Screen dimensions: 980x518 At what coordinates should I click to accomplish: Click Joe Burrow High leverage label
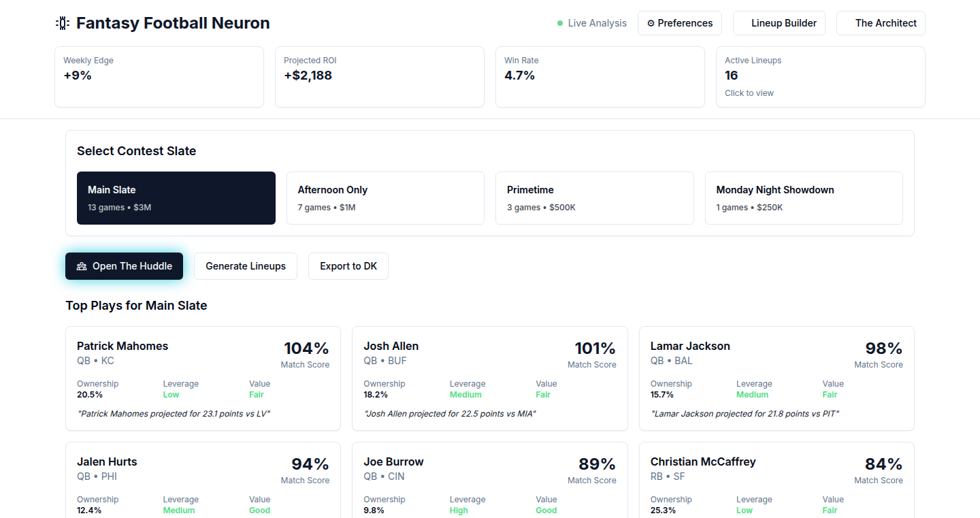click(459, 511)
